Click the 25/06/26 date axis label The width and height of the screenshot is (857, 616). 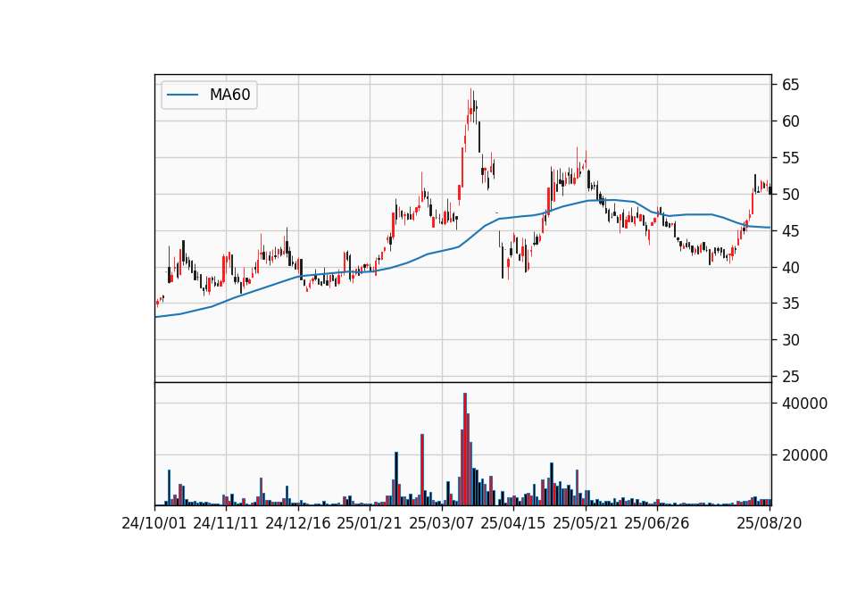(657, 523)
